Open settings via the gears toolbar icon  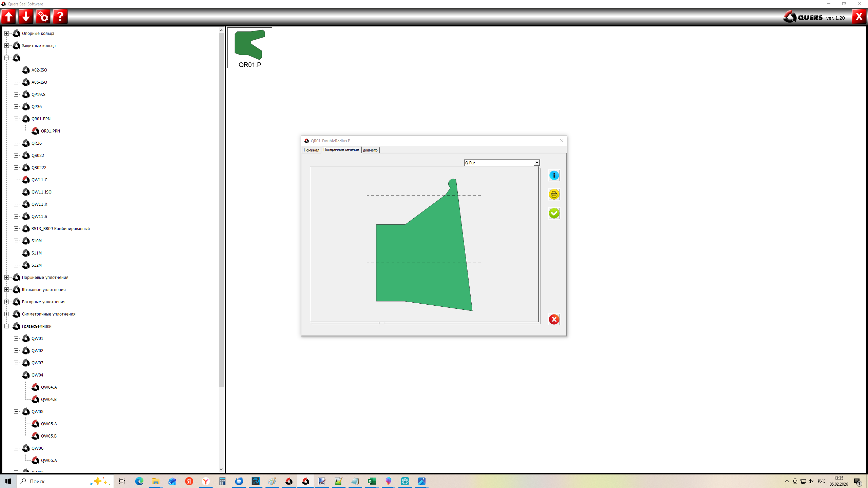point(43,16)
